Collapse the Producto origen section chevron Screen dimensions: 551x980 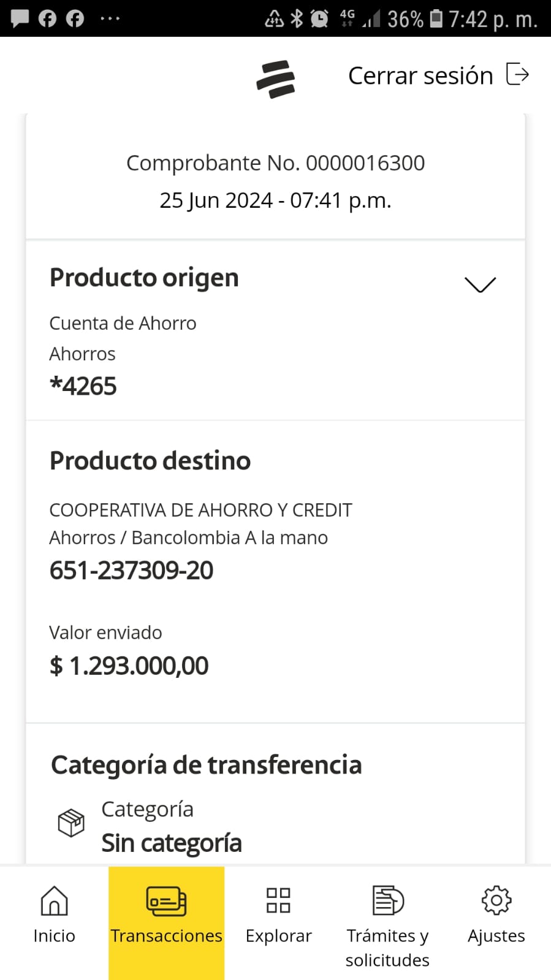[480, 284]
